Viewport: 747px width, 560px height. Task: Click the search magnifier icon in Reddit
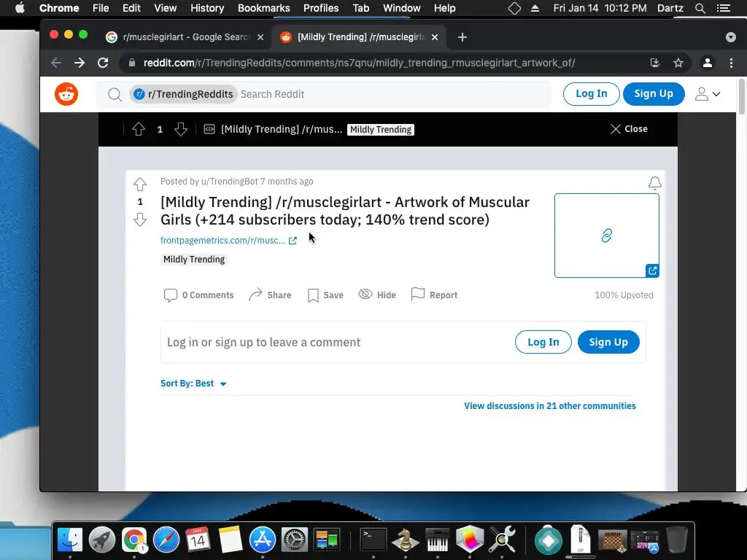coord(115,94)
